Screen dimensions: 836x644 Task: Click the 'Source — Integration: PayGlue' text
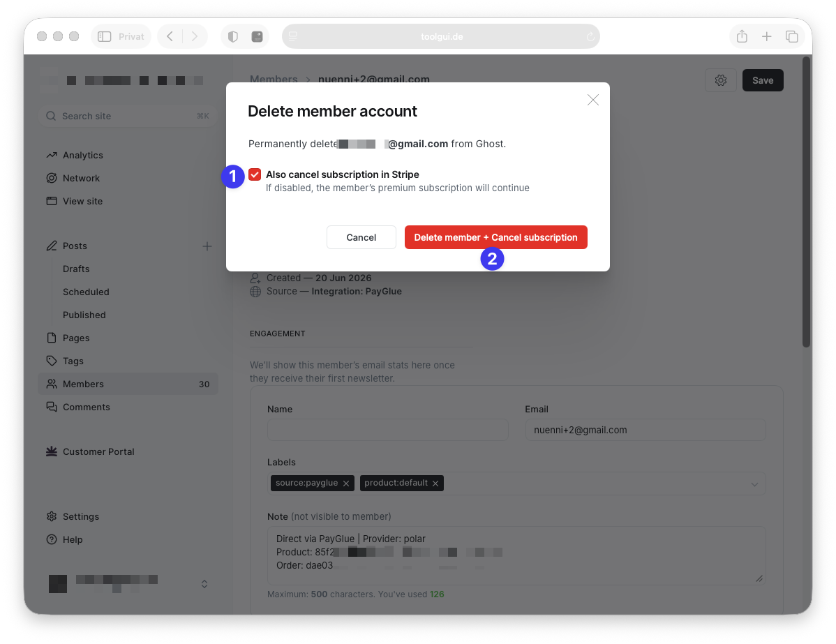tap(334, 291)
